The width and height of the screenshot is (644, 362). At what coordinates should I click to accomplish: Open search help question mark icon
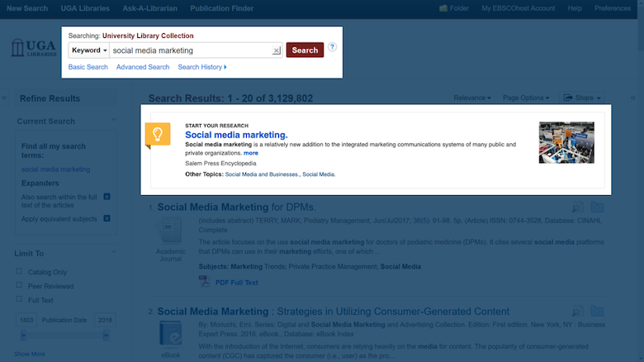[332, 47]
